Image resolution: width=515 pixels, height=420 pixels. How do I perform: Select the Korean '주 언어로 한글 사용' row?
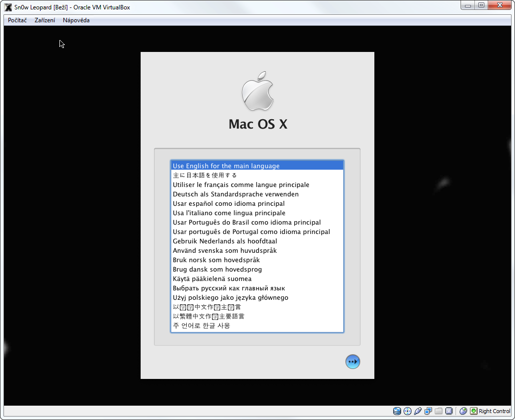pyautogui.click(x=257, y=326)
